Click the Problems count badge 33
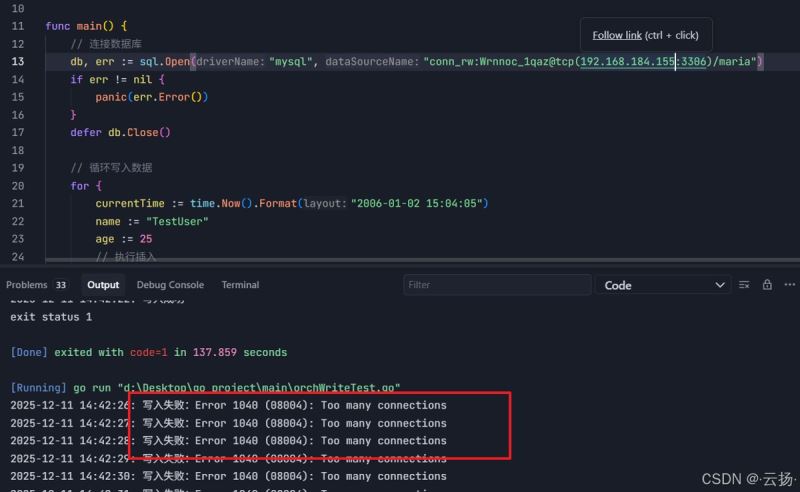Screen dimensions: 800x492 (x=61, y=285)
